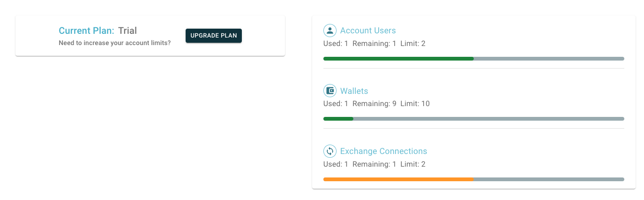Screen dimensions: 644x200
Task: Click the Wallets green progress bar
Action: pos(338,119)
